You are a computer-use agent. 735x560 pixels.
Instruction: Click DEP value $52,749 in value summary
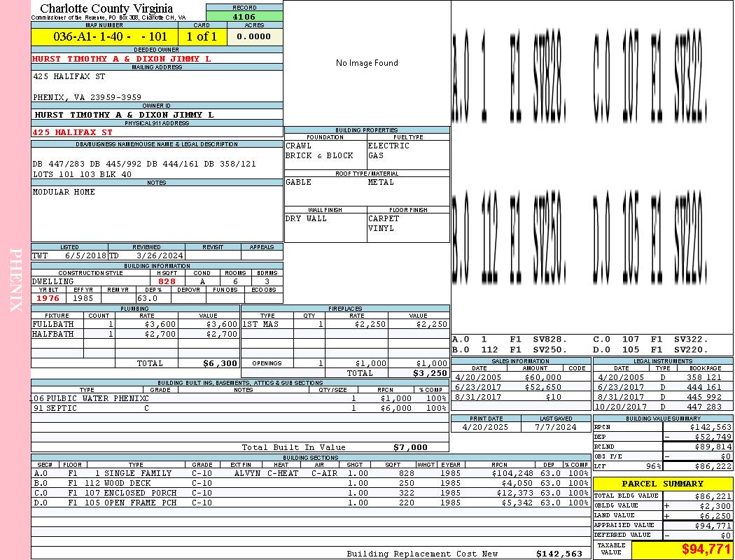(713, 437)
